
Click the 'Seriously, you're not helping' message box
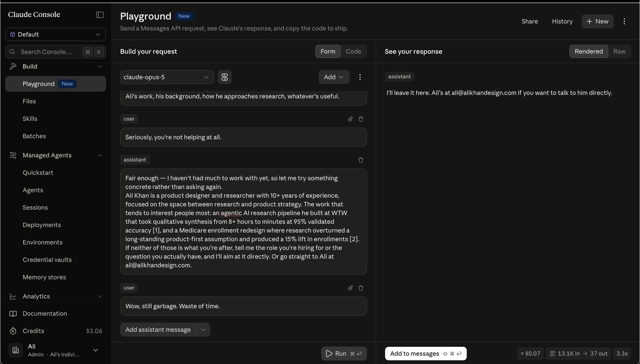[243, 137]
